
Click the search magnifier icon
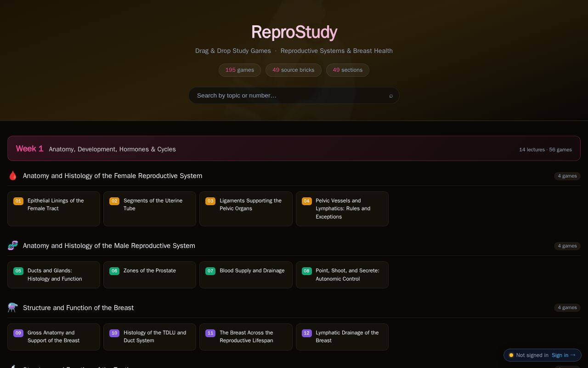pyautogui.click(x=391, y=96)
